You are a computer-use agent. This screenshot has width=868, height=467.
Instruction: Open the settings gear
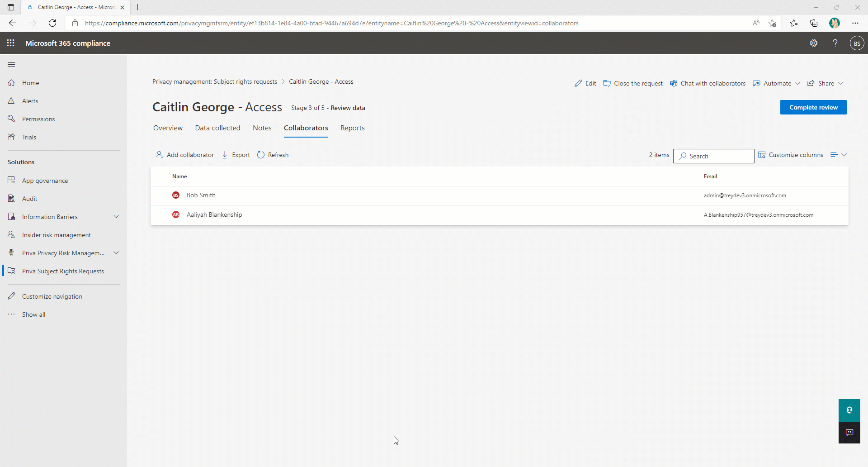click(814, 43)
